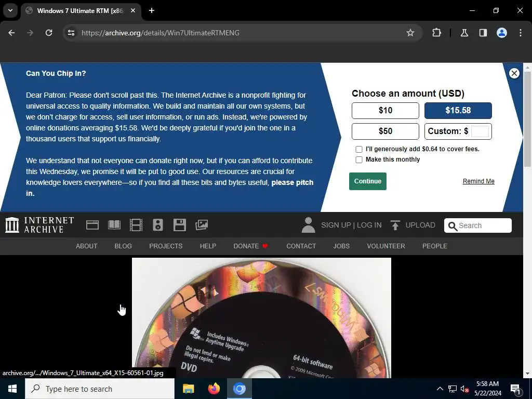Open a new browser tab

[x=152, y=10]
